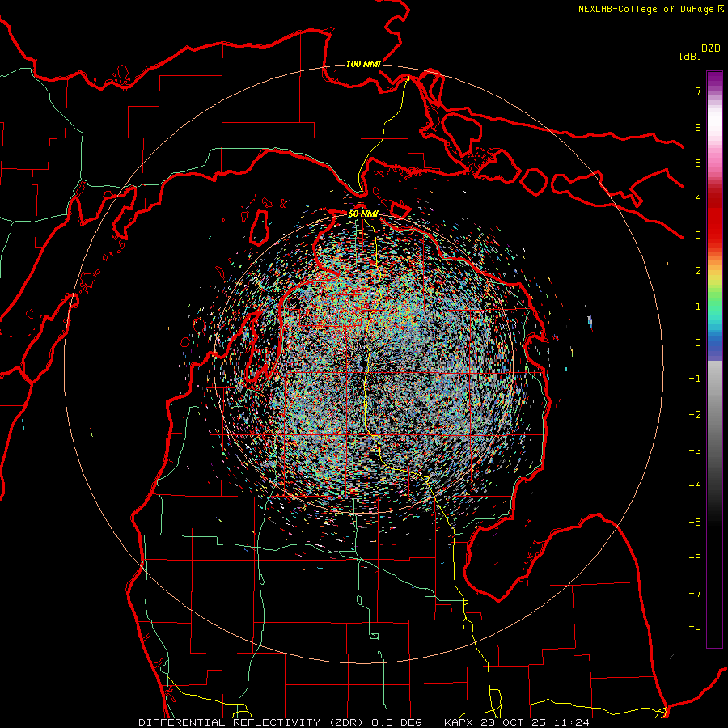728x728 pixels.
Task: Click the -6 value on the scale
Action: click(695, 558)
